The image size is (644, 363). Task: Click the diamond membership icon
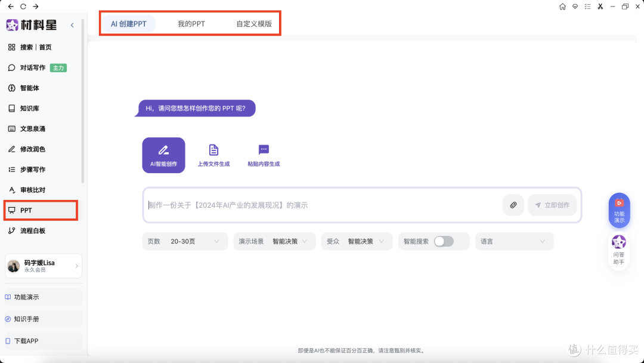pos(575,7)
